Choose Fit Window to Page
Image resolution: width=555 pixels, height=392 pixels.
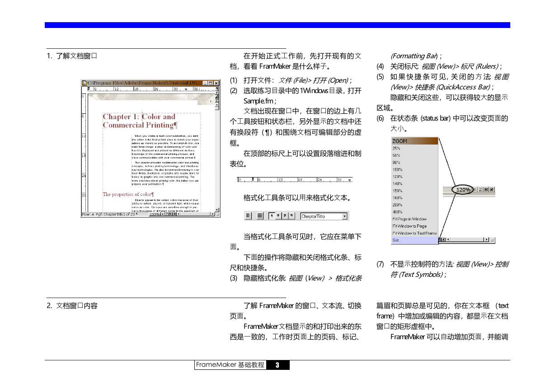[409, 226]
